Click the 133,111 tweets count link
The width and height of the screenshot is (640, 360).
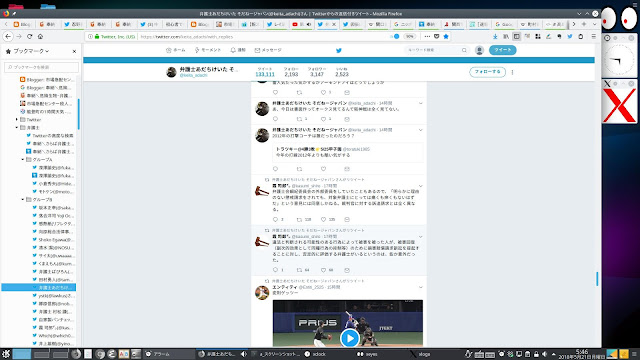pyautogui.click(x=265, y=74)
